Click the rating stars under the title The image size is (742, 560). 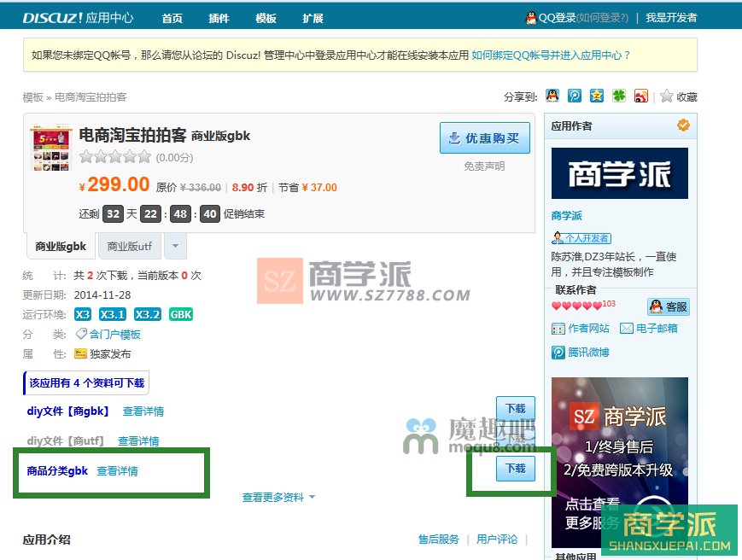115,156
